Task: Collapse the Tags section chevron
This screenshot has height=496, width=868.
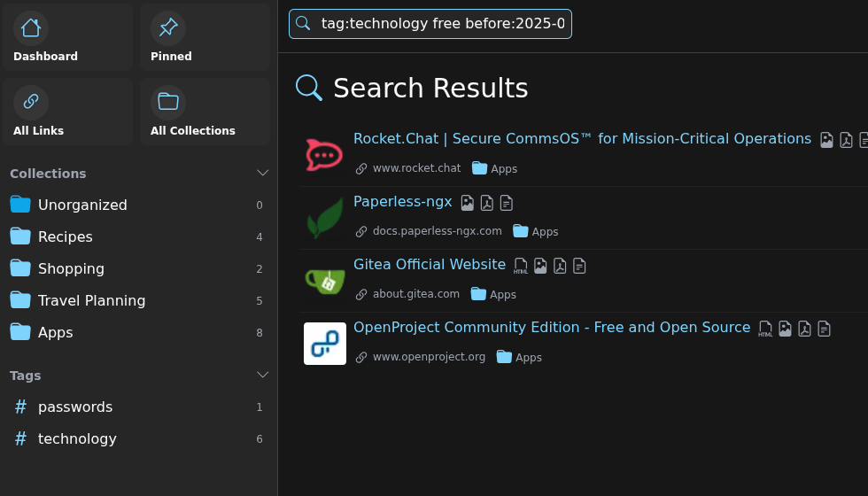Action: [x=262, y=376]
